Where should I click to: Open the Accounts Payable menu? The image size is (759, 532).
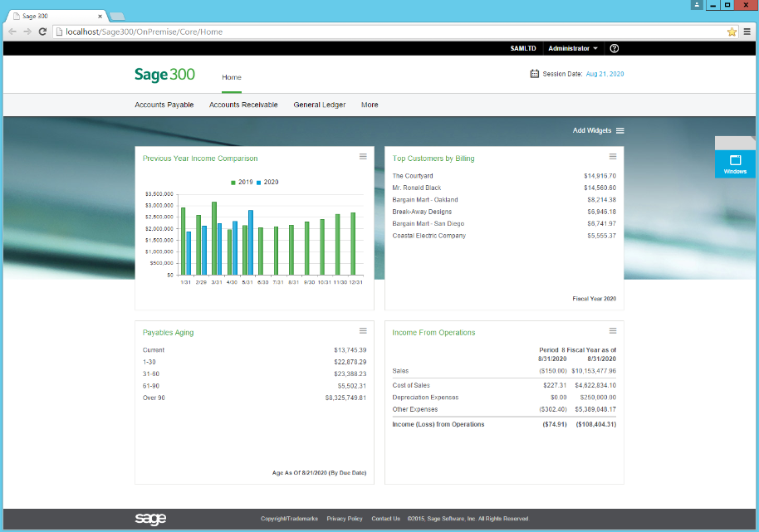[164, 105]
